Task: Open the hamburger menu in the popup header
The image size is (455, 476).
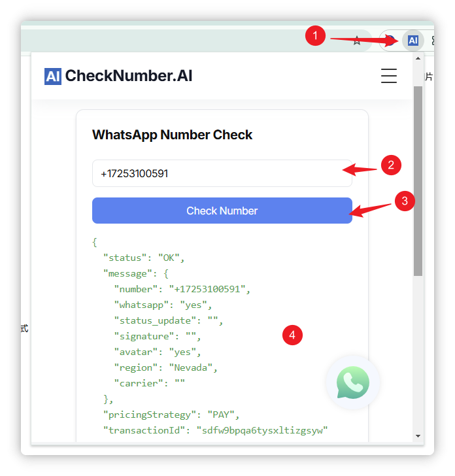Action: (389, 76)
